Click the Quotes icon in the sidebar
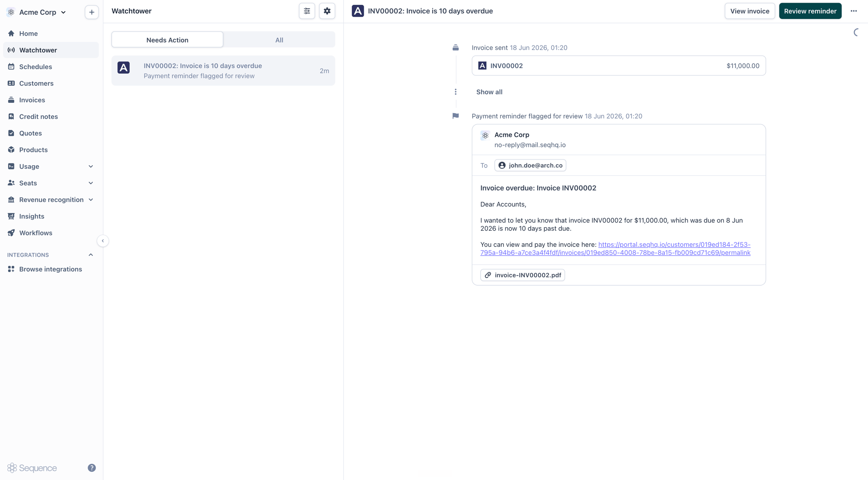Screen dimensions: 868x480 pos(11,133)
